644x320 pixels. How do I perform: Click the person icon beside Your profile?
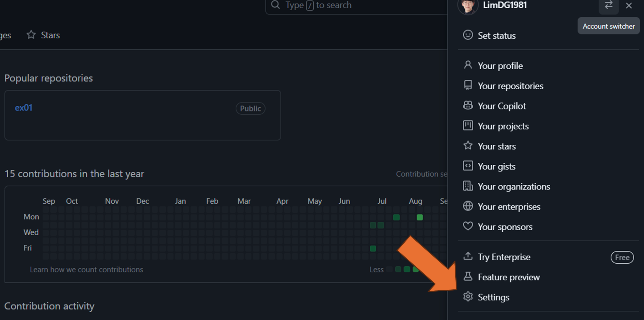tap(468, 65)
